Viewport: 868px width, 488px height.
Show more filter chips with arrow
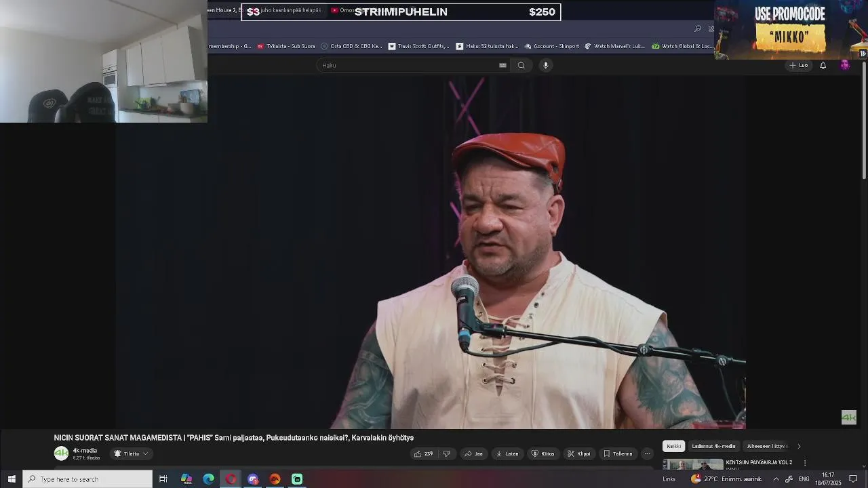click(799, 446)
